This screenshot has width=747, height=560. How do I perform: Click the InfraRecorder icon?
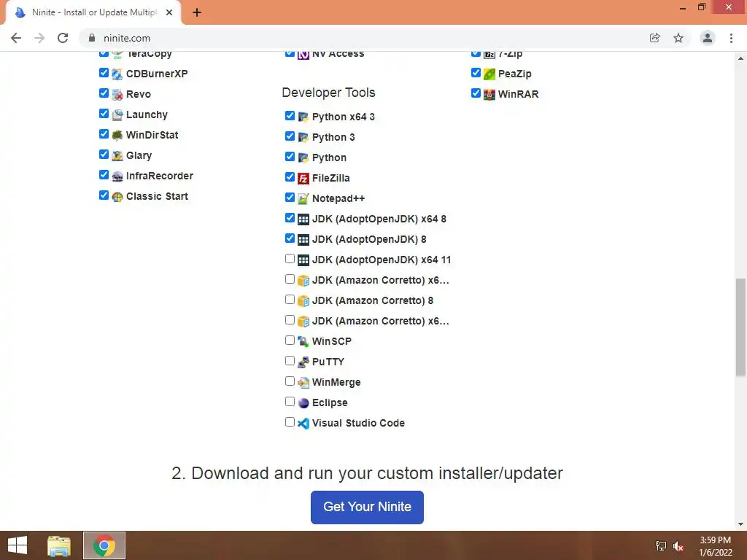tap(117, 176)
